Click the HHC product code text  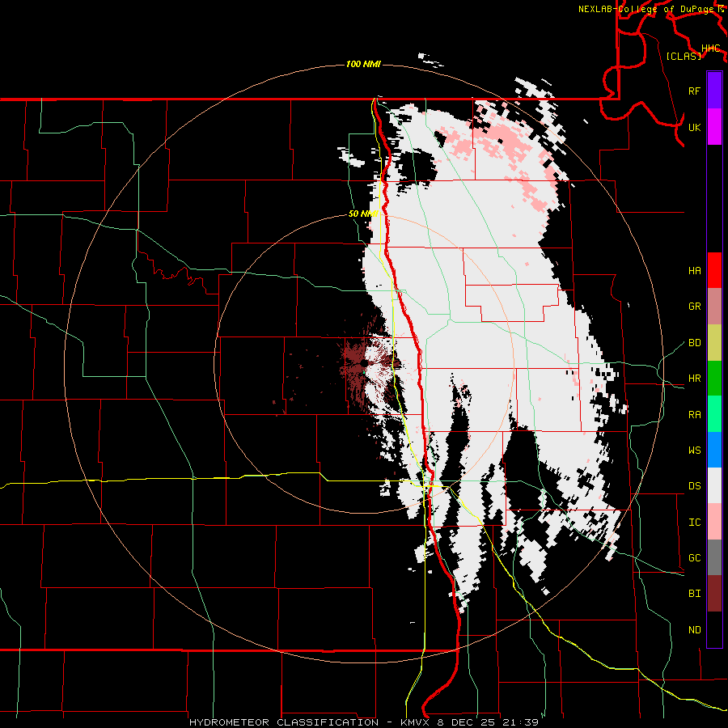pos(711,49)
